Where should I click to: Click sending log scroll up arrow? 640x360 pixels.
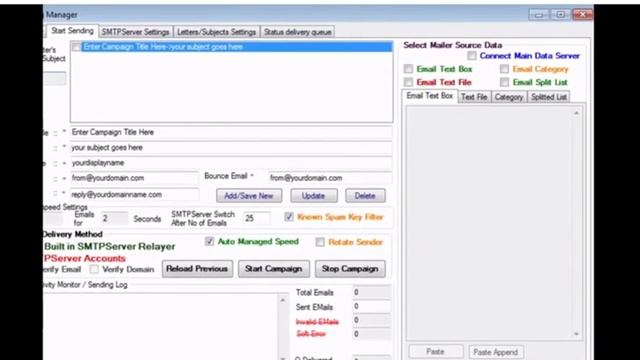[282, 300]
